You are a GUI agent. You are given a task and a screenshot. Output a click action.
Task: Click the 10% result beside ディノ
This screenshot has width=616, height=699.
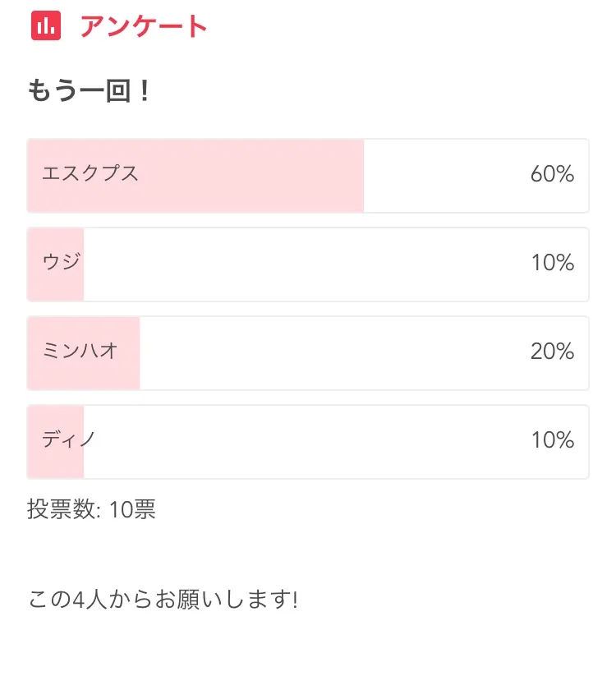(x=552, y=440)
